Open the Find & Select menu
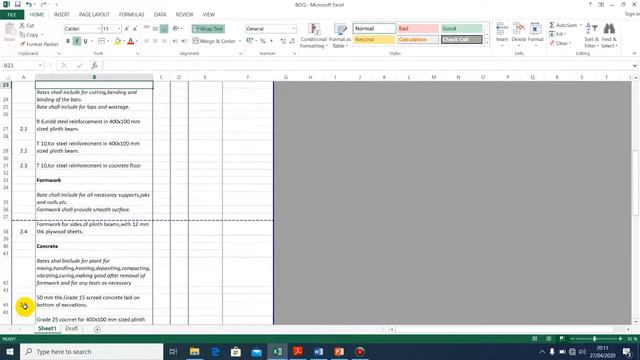This screenshot has width=640, height=360. click(x=609, y=36)
